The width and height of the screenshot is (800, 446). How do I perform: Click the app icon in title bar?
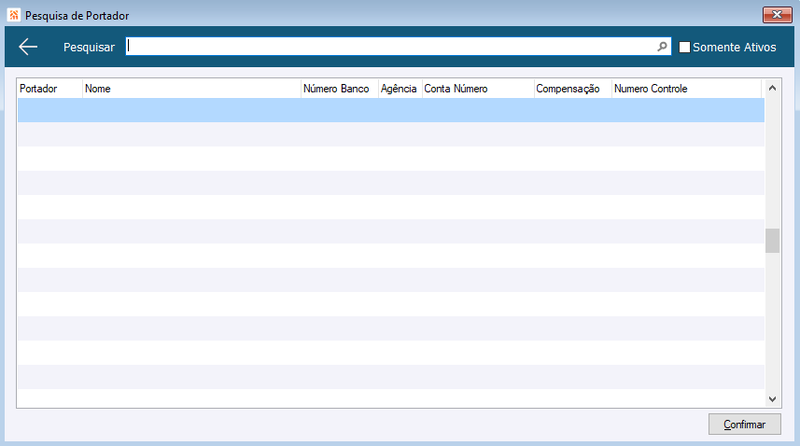(14, 15)
